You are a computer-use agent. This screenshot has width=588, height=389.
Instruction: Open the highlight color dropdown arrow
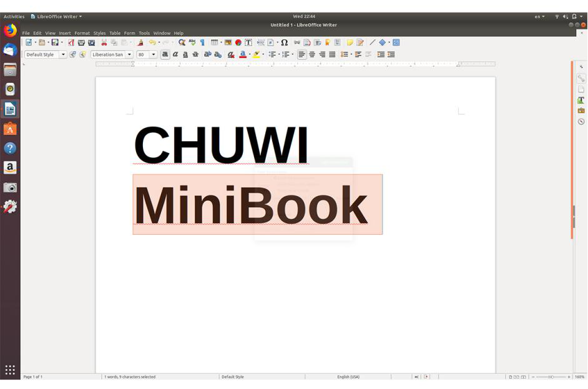[263, 54]
